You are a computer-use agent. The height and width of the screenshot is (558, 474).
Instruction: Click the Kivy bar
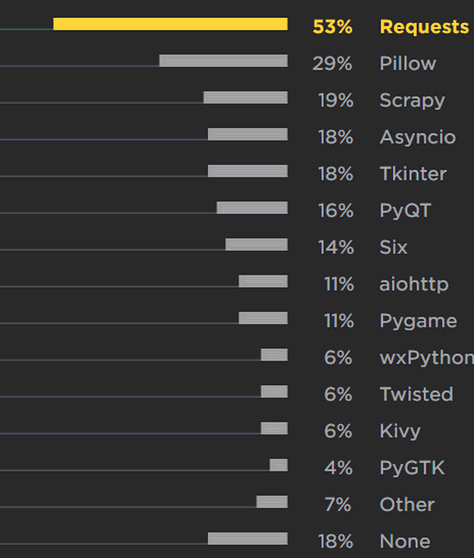[274, 428]
